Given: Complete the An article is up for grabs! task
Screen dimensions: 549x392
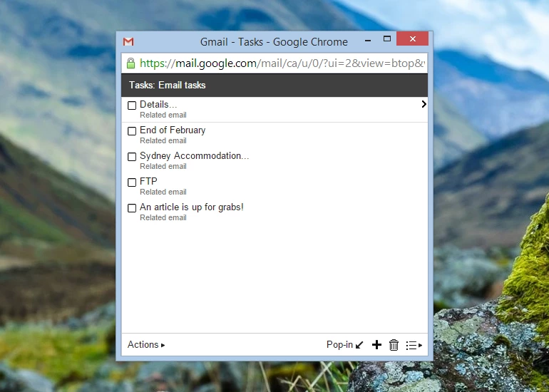Looking at the screenshot, I should (132, 208).
